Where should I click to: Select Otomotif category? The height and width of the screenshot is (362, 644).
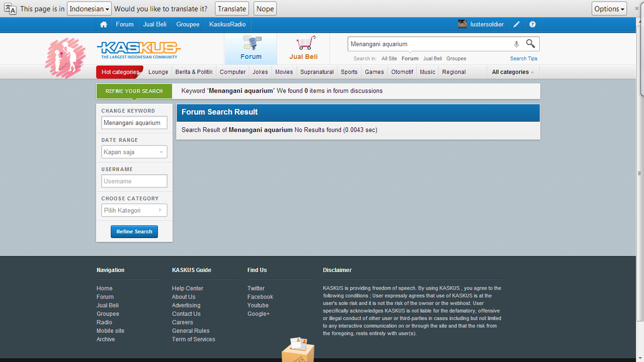402,72
